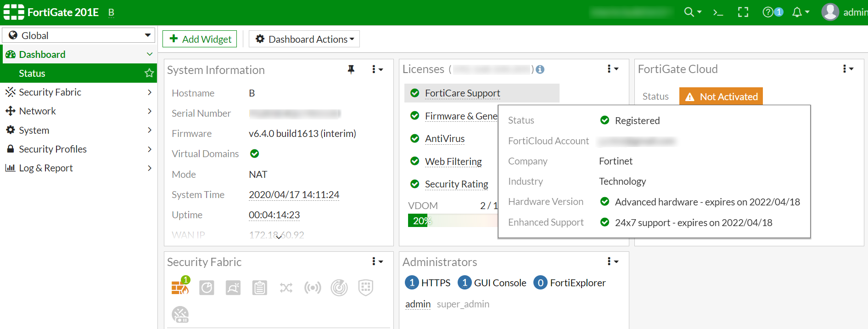Open the Global VDOM dropdown
868x329 pixels.
coord(78,35)
